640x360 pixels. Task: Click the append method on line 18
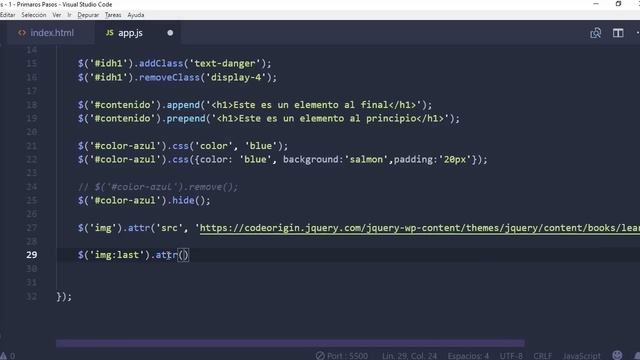pyautogui.click(x=183, y=105)
